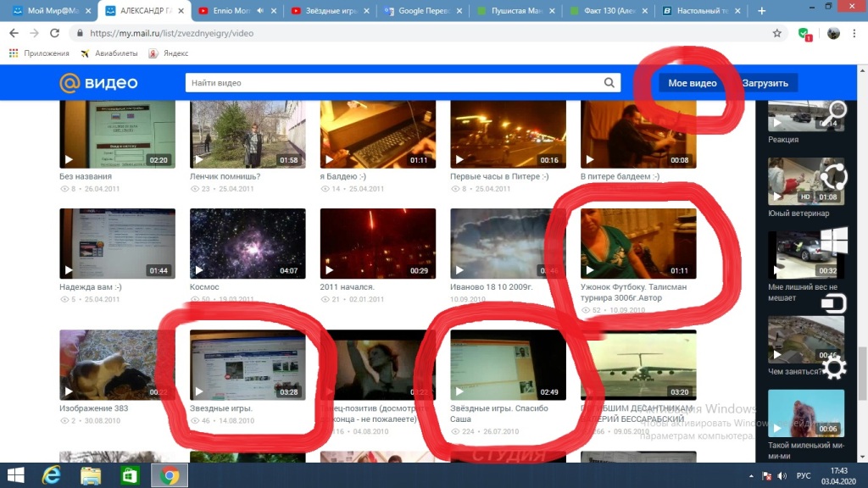Image resolution: width=868 pixels, height=488 pixels.
Task: Click the Мое видео button
Action: point(692,83)
